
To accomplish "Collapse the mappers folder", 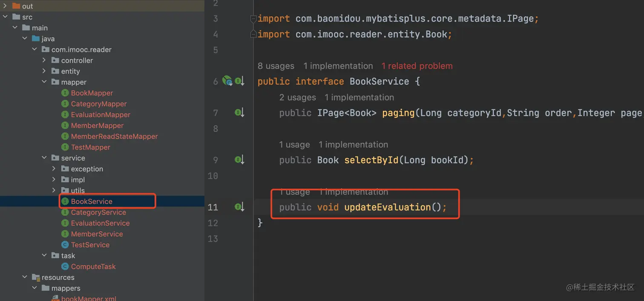I will coord(34,288).
